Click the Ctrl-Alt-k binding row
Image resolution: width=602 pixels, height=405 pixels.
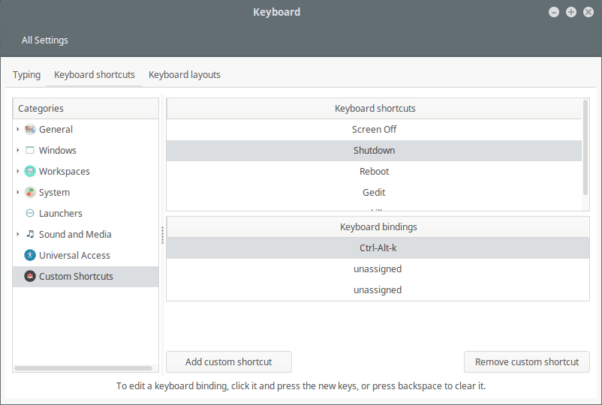pyautogui.click(x=378, y=248)
